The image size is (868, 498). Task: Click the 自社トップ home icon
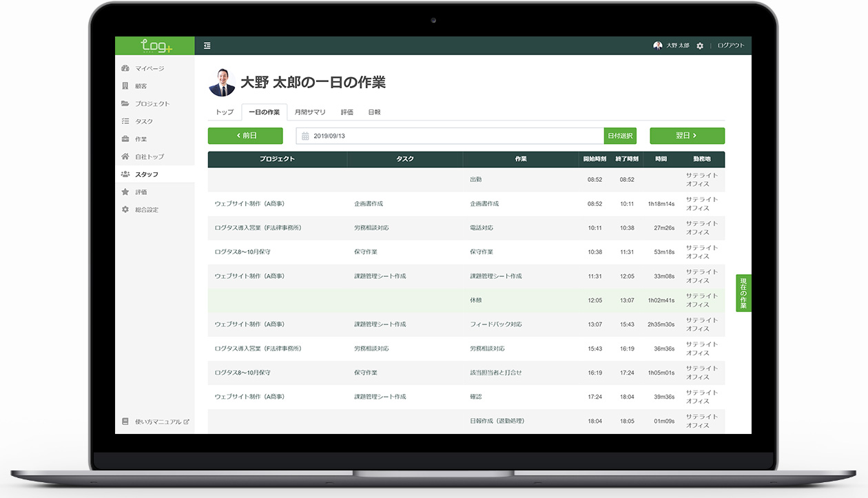[x=125, y=156]
